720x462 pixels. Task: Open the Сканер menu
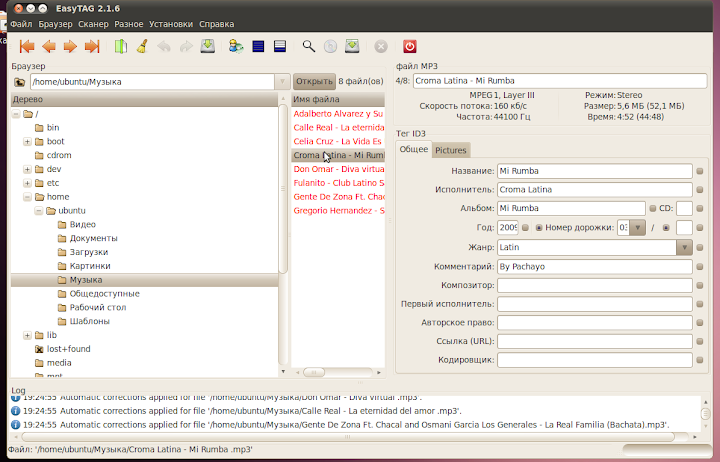coord(93,24)
